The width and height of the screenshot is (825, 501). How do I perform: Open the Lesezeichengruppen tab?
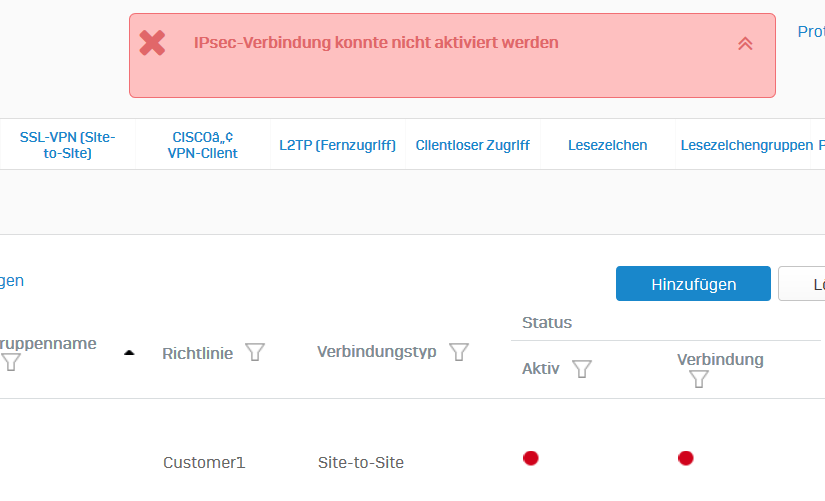click(x=747, y=145)
